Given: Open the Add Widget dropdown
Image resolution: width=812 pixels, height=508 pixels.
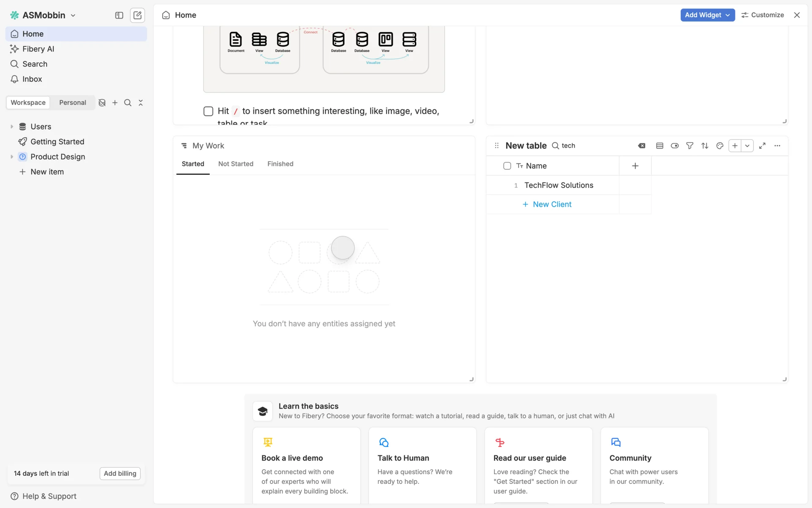Looking at the screenshot, I should pos(707,15).
